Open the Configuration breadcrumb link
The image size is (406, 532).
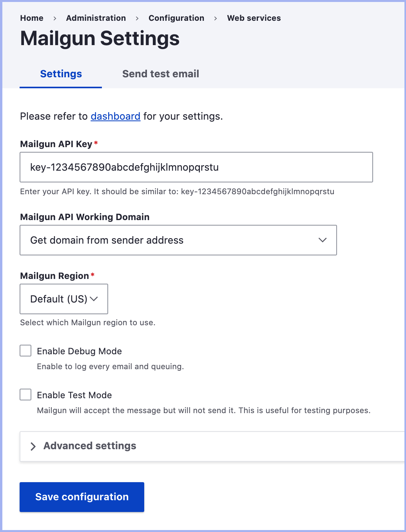point(176,18)
